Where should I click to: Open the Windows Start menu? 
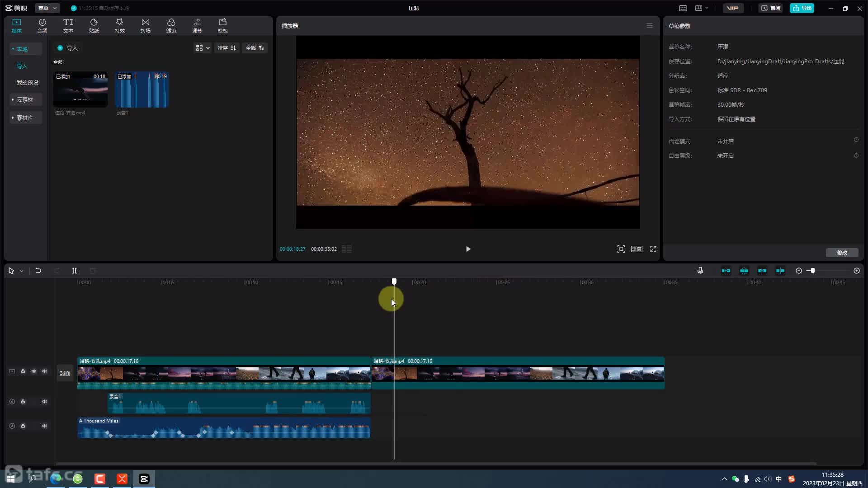(x=11, y=479)
